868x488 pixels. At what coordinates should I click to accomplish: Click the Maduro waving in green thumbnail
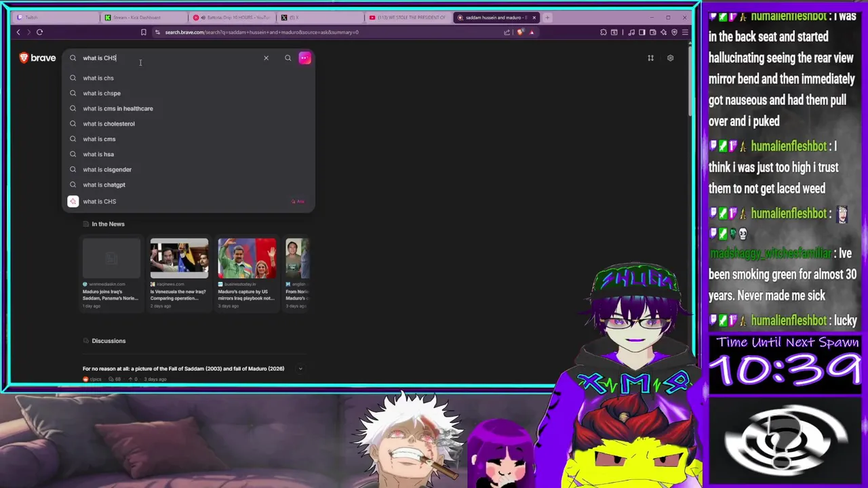click(x=247, y=258)
